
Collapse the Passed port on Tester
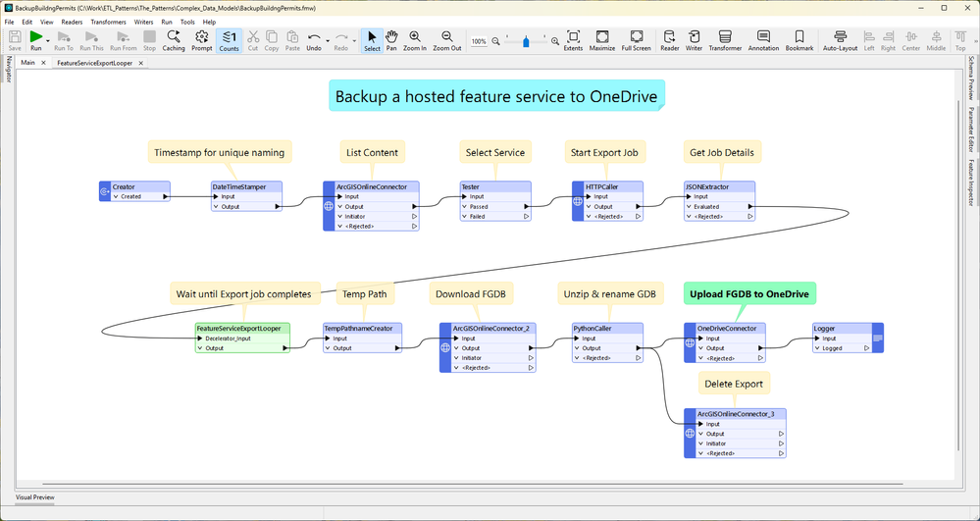point(465,207)
